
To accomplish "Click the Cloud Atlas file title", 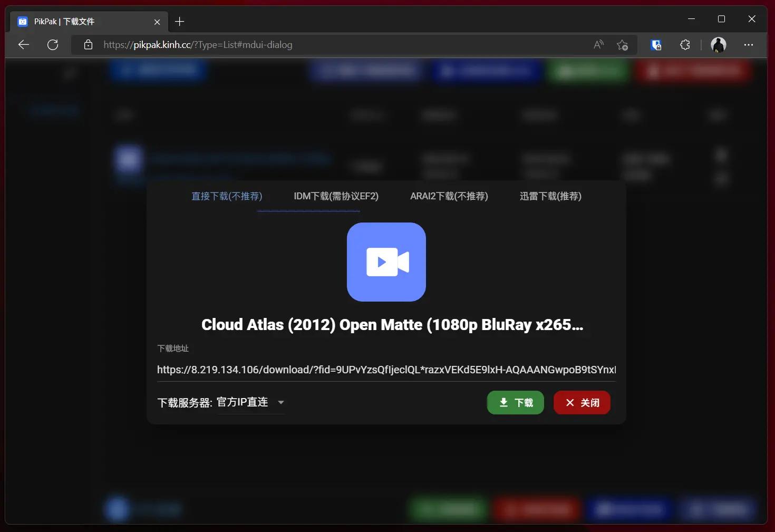I will (392, 325).
